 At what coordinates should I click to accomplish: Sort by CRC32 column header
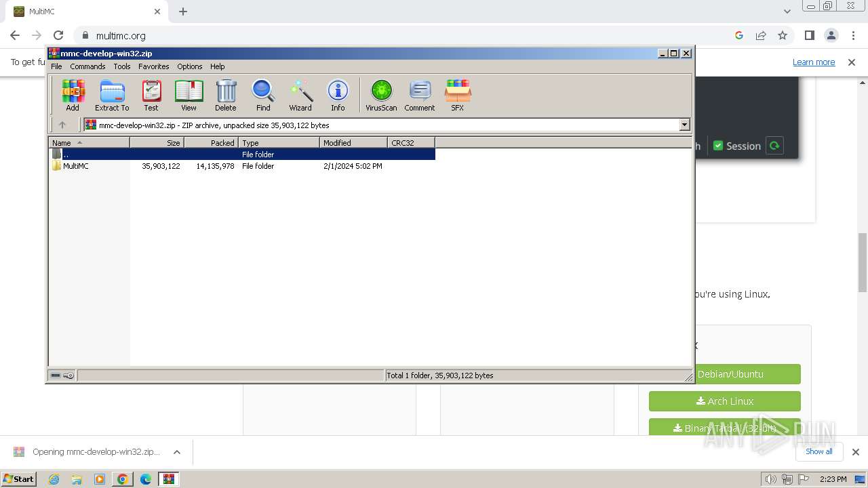(x=411, y=142)
